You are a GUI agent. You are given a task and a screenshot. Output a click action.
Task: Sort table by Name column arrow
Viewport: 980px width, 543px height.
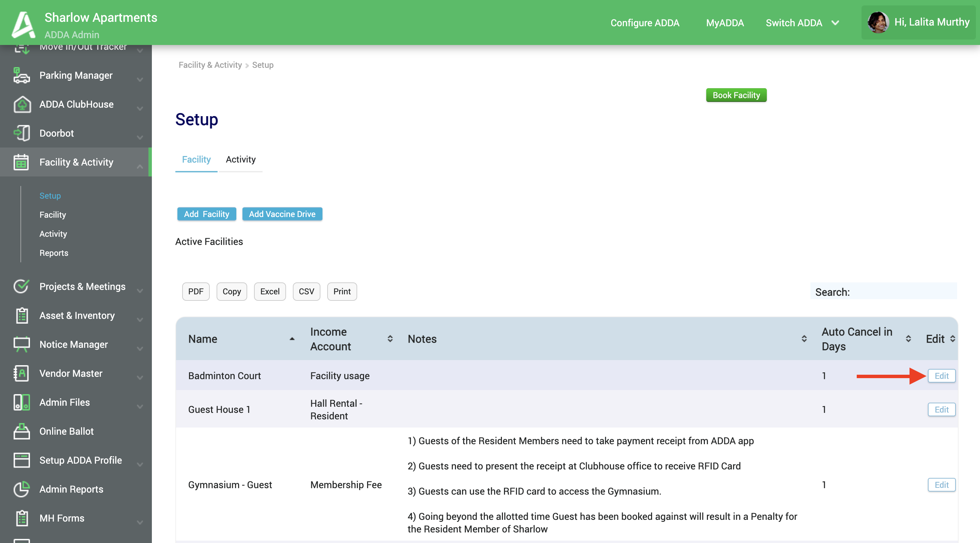point(292,339)
